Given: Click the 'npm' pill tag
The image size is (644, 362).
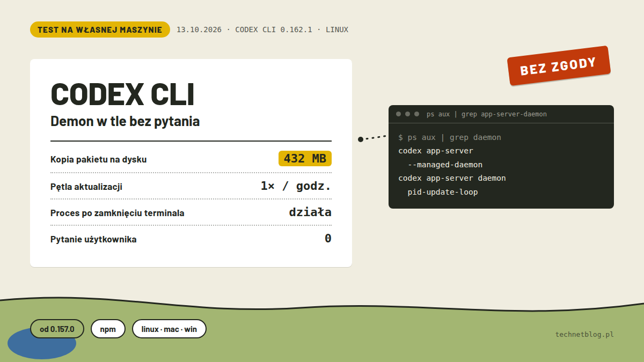Looking at the screenshot, I should [108, 329].
